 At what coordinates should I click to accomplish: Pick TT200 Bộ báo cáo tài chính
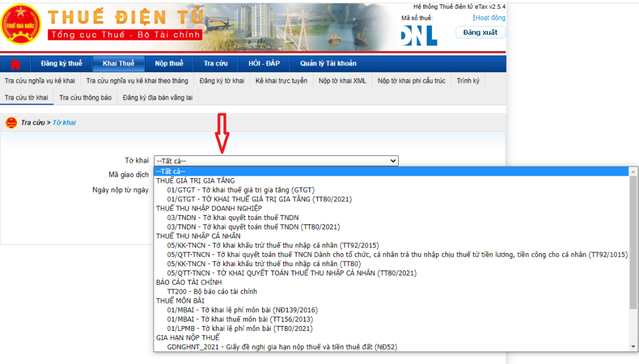(212, 291)
